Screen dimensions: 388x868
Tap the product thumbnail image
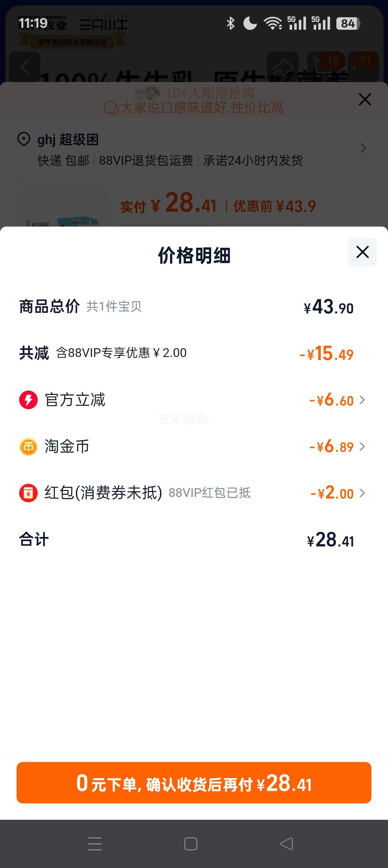(x=62, y=209)
